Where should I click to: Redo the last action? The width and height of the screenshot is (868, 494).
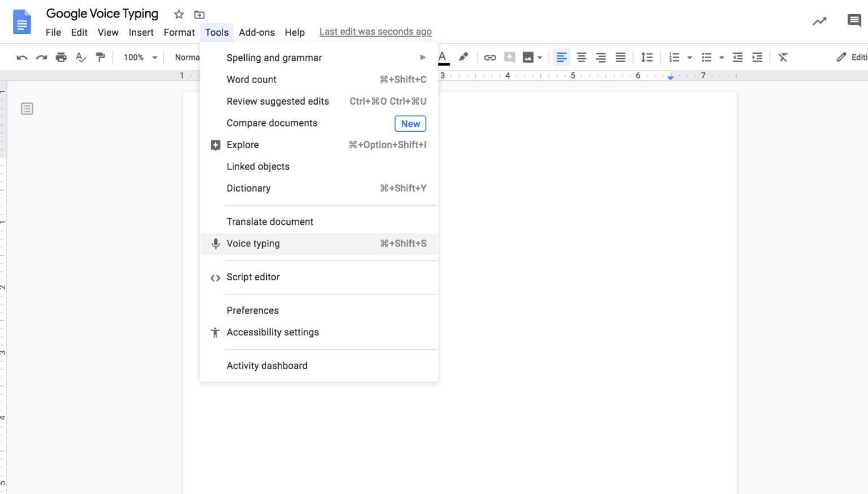(41, 57)
